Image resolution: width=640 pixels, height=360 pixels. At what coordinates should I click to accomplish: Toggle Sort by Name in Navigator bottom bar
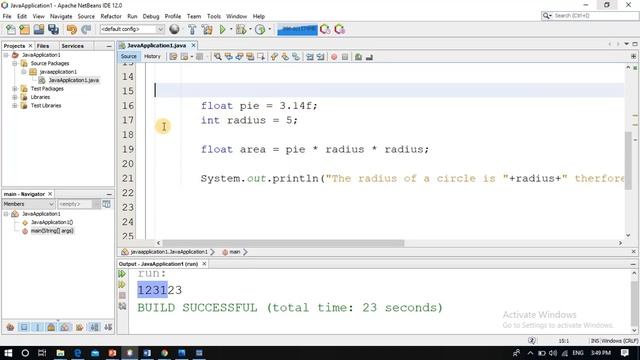click(94, 327)
